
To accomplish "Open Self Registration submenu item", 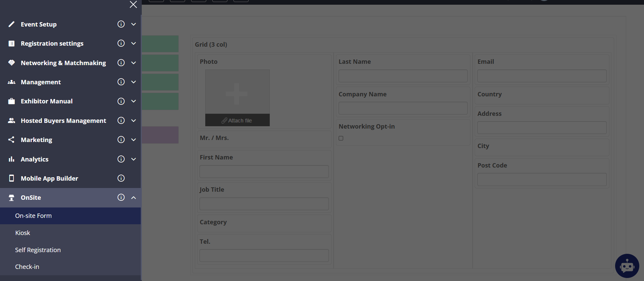I will (x=38, y=250).
